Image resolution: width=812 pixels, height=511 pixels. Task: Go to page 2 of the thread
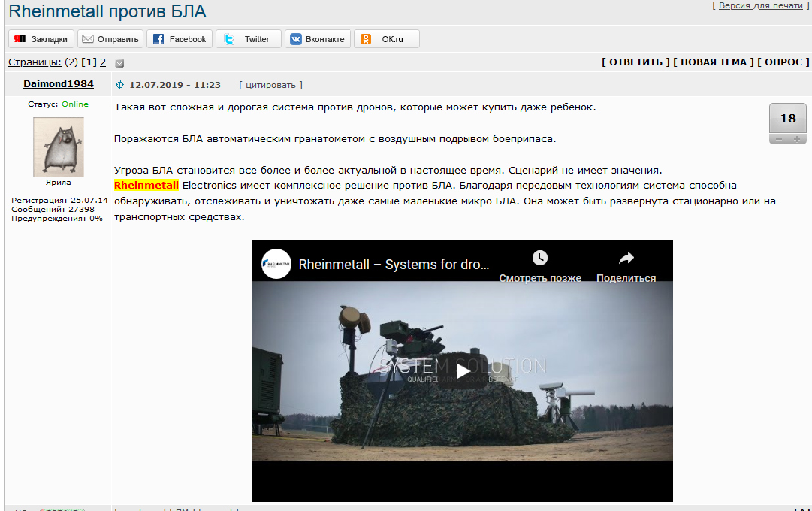[103, 62]
